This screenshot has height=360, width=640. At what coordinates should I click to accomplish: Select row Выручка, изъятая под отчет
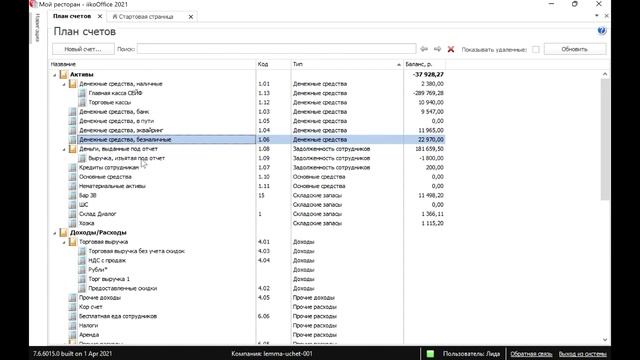click(247, 158)
